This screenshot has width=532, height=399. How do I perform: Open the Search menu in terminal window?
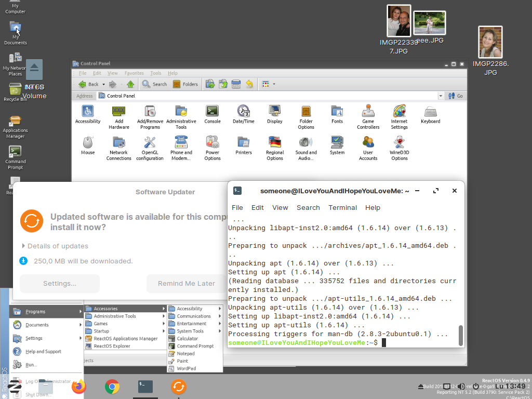click(x=308, y=208)
